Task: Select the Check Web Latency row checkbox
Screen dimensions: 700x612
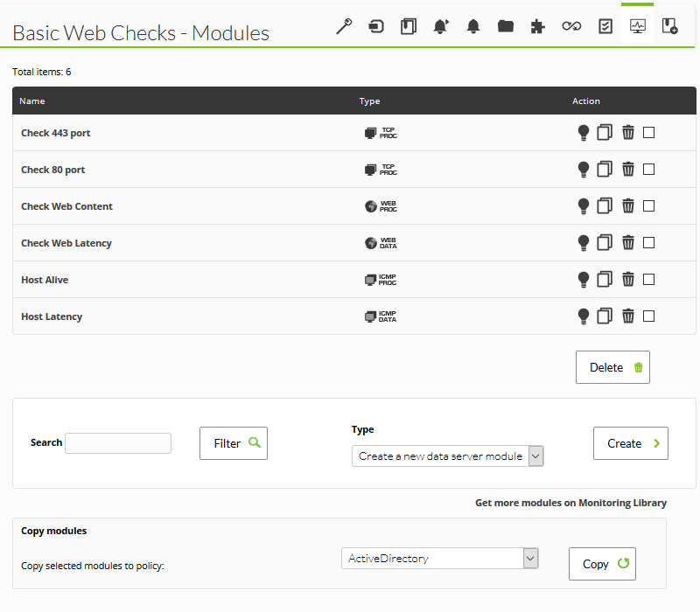Action: click(x=649, y=243)
